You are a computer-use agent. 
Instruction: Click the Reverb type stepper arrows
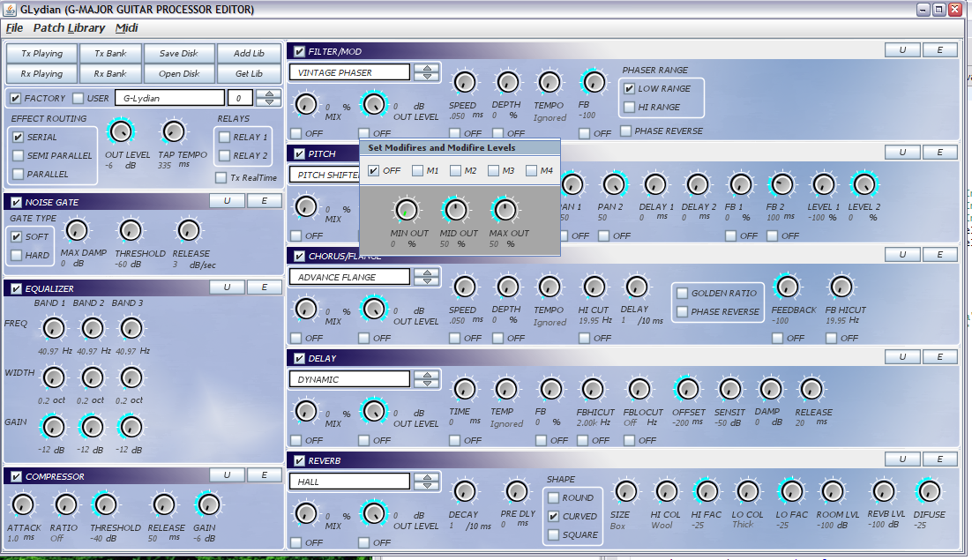(x=427, y=482)
